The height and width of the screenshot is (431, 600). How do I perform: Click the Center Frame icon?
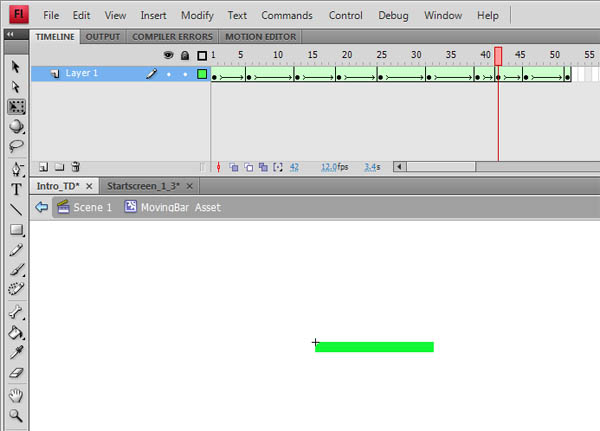click(x=218, y=167)
